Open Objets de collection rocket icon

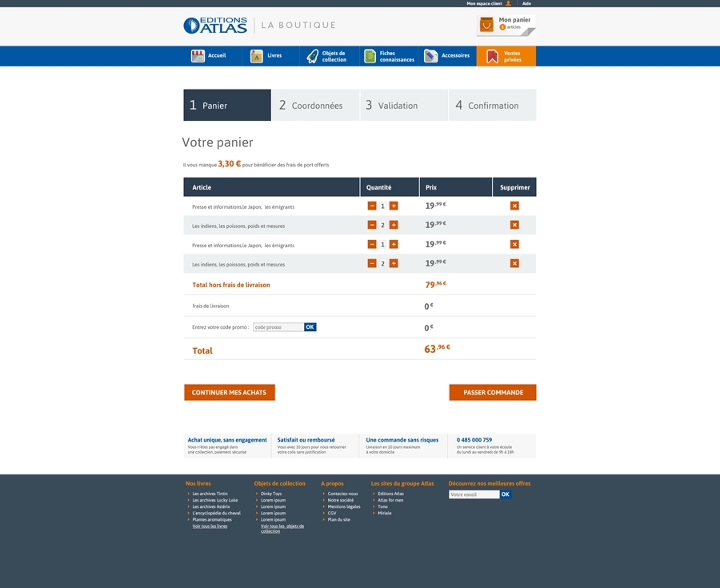coord(312,56)
